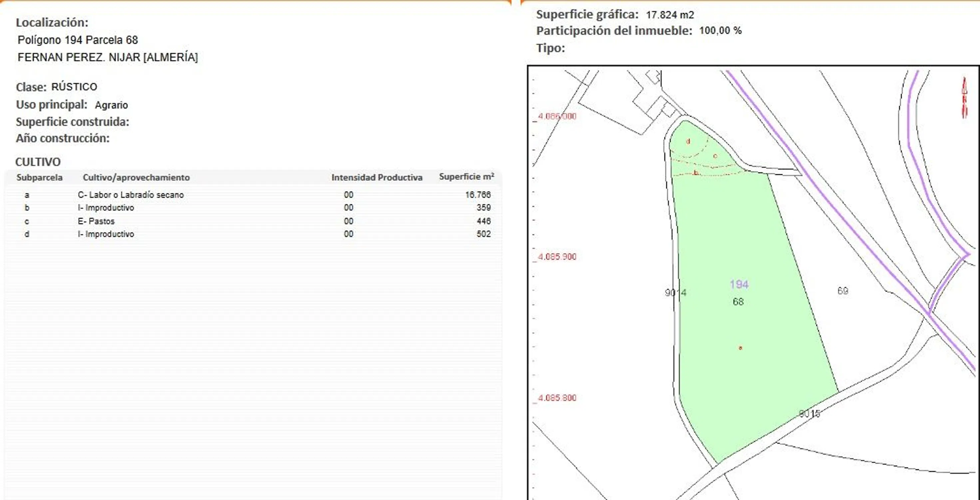Click the 17.824 m2 surface value
The image size is (980, 500).
click(670, 15)
